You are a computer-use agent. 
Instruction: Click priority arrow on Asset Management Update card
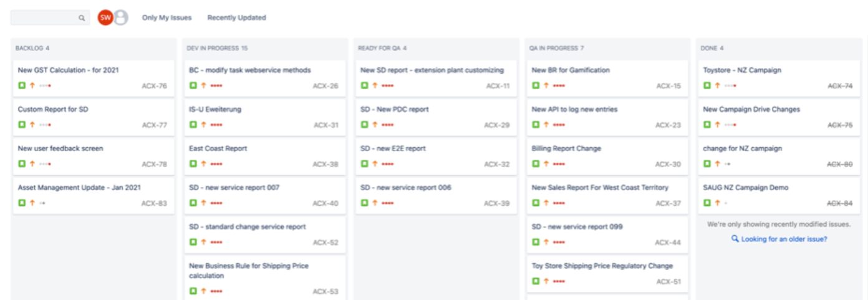pos(32,203)
